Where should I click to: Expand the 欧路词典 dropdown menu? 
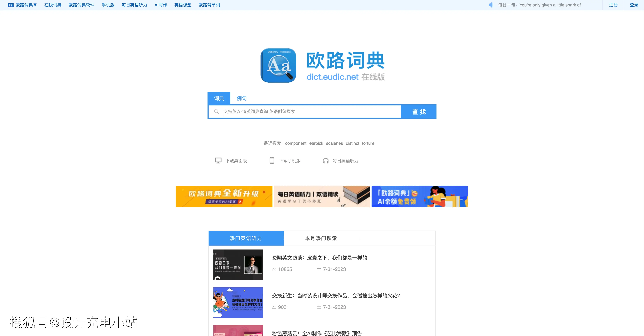[x=26, y=5]
